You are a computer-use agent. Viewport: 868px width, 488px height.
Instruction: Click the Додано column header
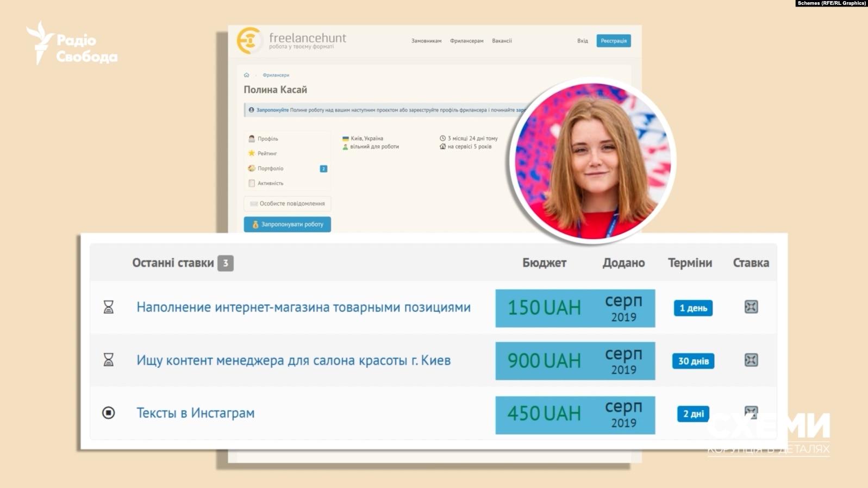(x=623, y=263)
